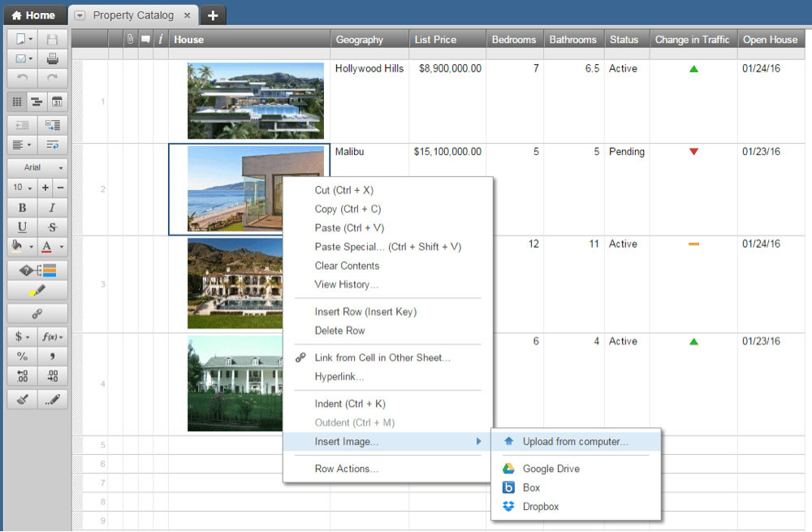Click the paperclip attachments column icon
Viewport: 812px width, 532px height.
(130, 38)
